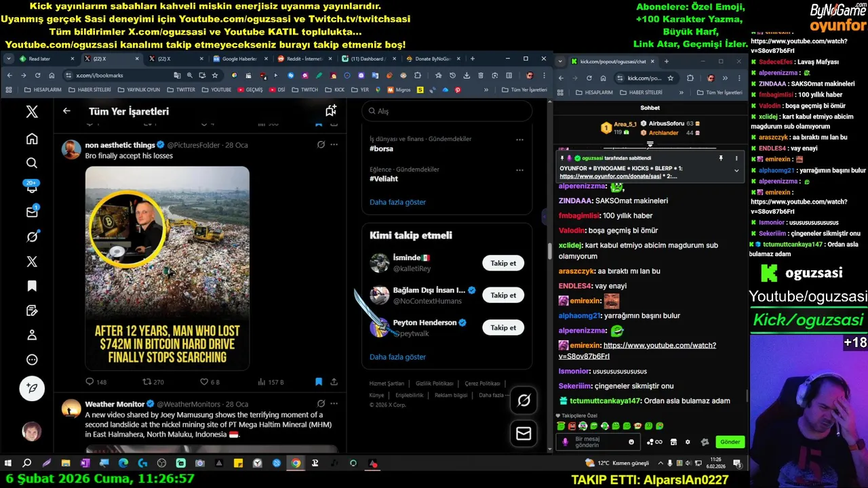Screen dimensions: 868x488
Task: Open the floating Grok button
Action: [524, 401]
